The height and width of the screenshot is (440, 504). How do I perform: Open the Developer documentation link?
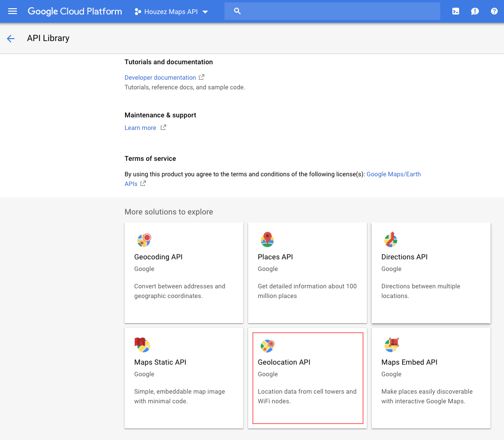(x=160, y=77)
